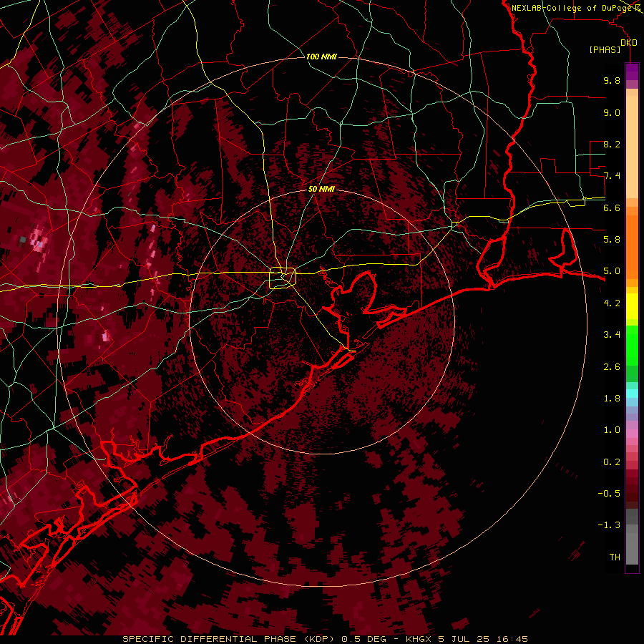644x644 pixels.
Task: Click the 0.2 scale label
Action: pyautogui.click(x=612, y=462)
